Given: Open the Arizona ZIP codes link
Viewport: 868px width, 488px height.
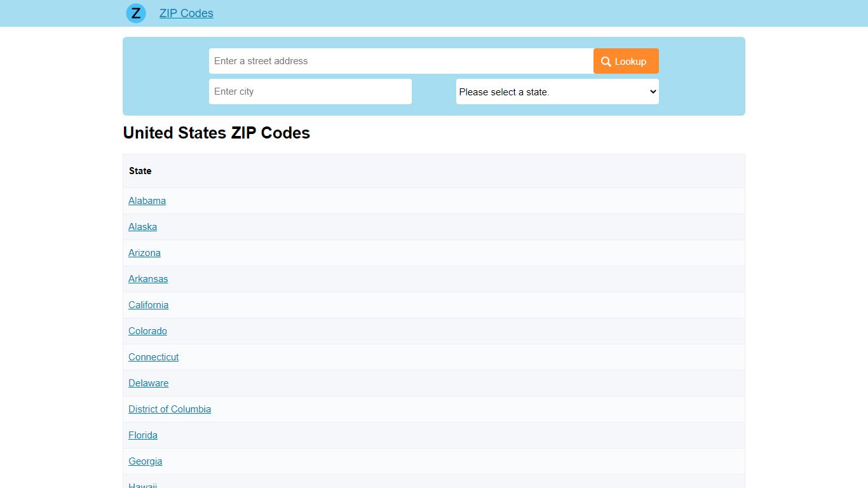Looking at the screenshot, I should tap(144, 253).
